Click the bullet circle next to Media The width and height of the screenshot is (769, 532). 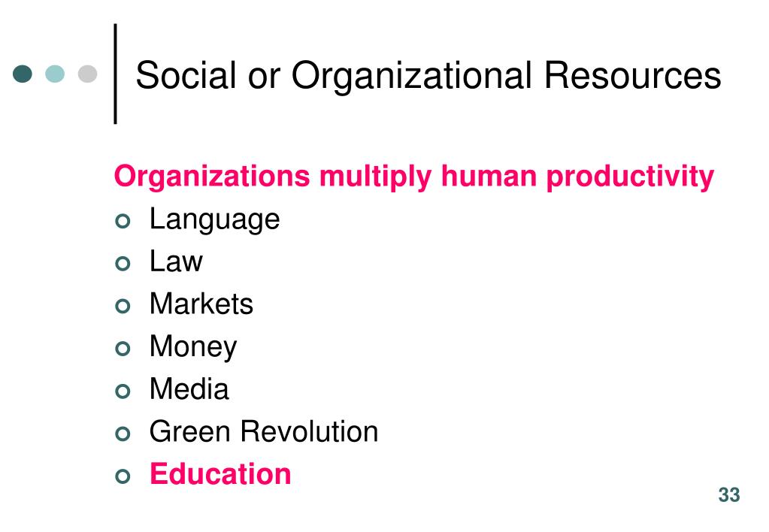click(x=123, y=391)
